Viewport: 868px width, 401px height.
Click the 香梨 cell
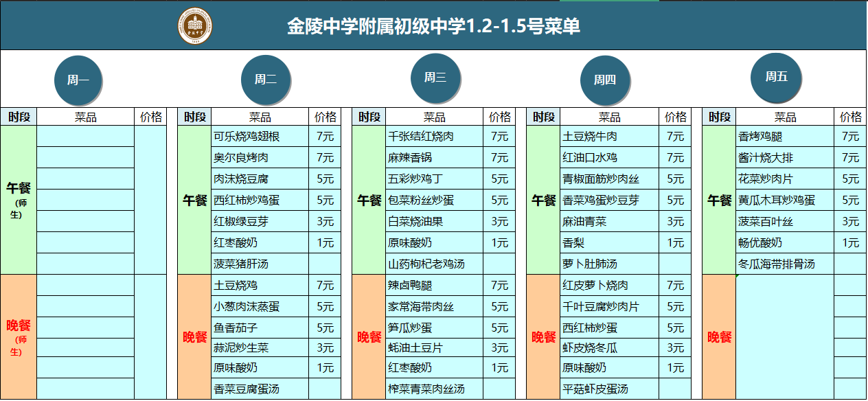[x=610, y=242]
